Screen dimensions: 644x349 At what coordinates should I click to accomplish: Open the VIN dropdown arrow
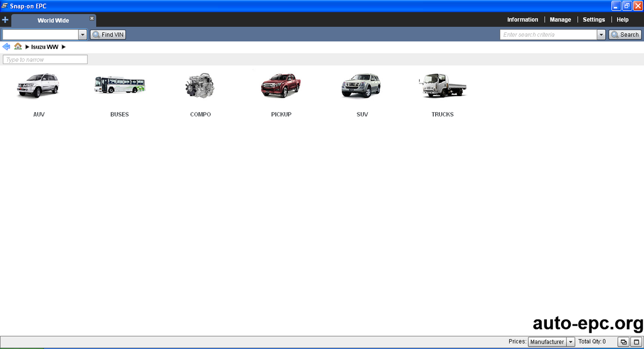pos(83,35)
